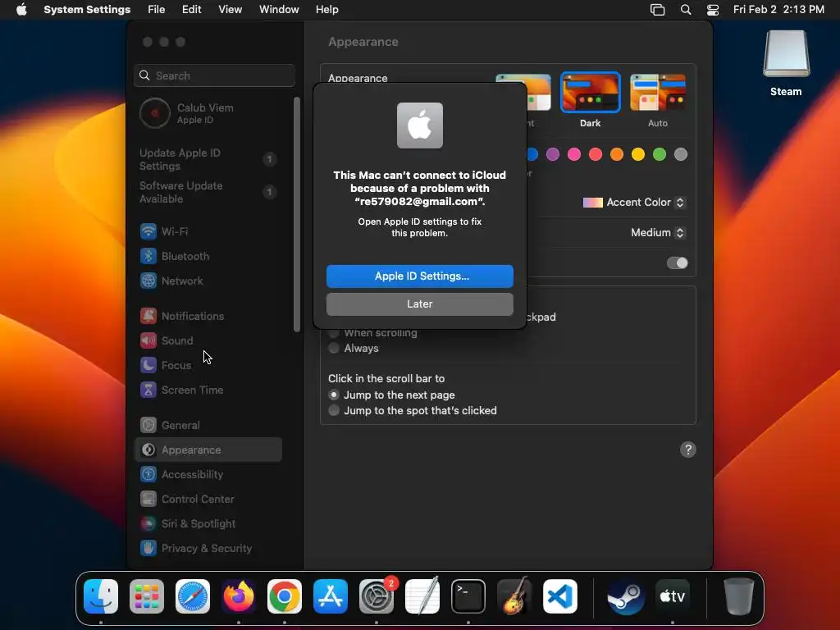Open Spotlight search in menu bar
The height and width of the screenshot is (630, 840).
(x=686, y=10)
